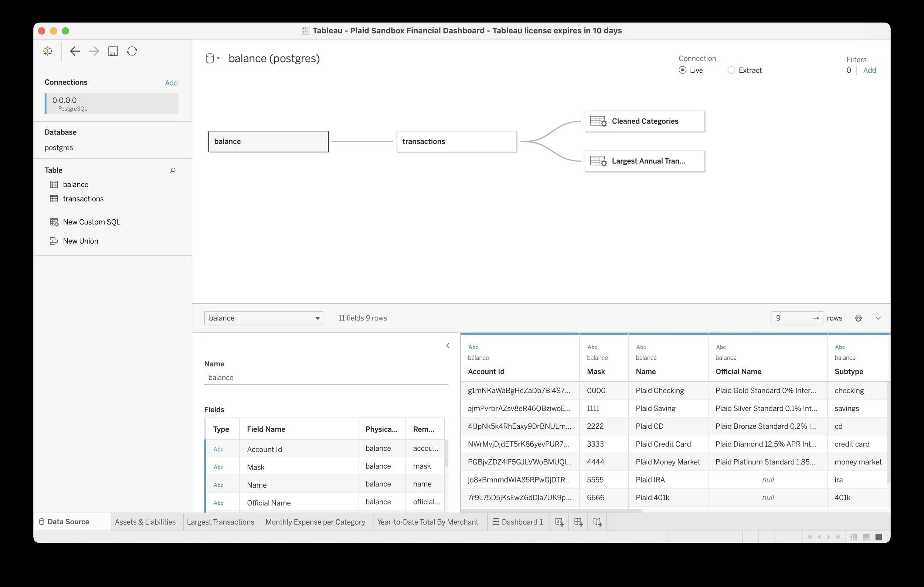This screenshot has height=587, width=924.
Task: Switch to the Assets & Liabilities tab
Action: click(x=145, y=521)
